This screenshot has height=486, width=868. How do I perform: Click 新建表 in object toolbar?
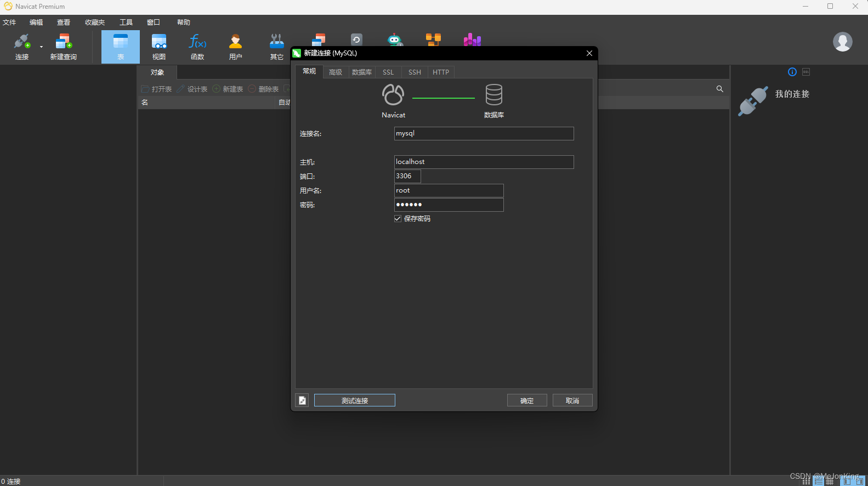pos(228,89)
